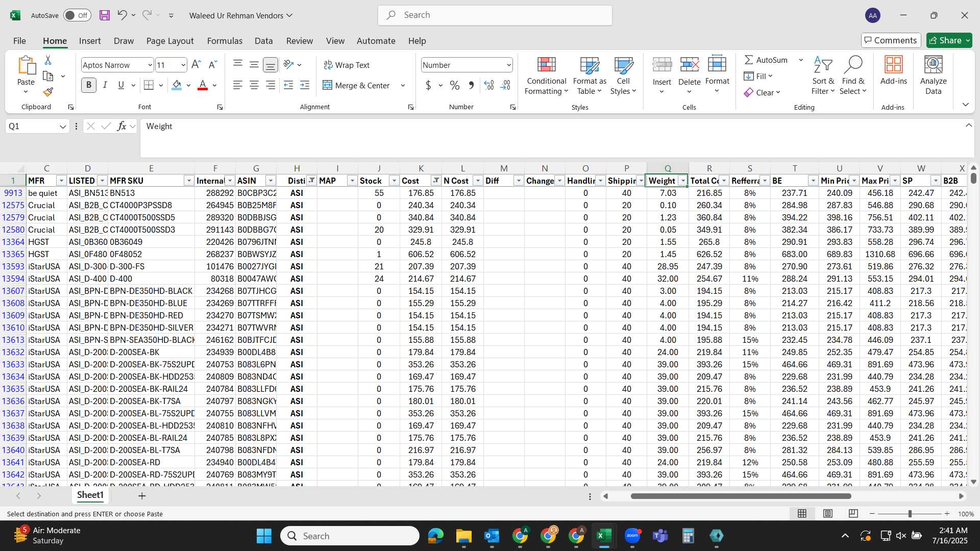Click the Decrease Decimal icon

[505, 86]
